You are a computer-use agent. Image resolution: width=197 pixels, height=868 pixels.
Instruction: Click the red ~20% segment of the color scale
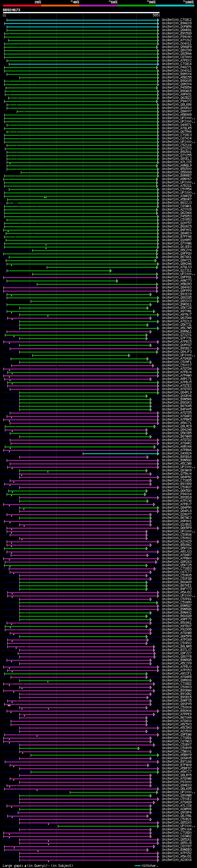(22, 6)
